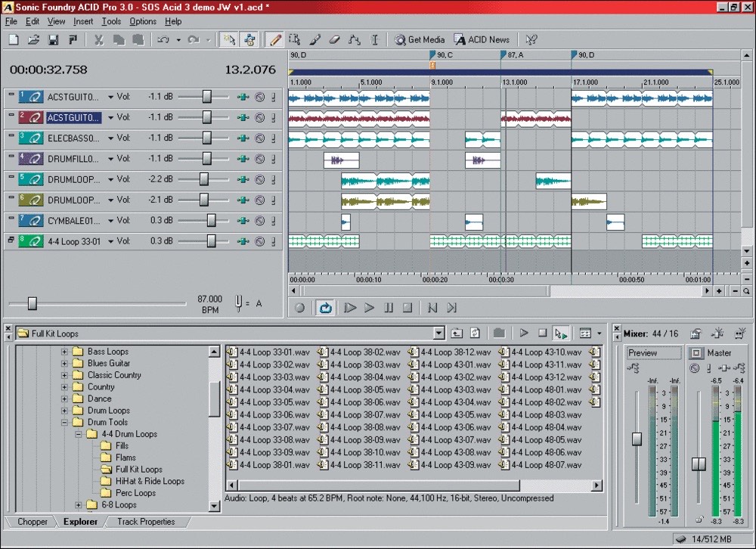Image resolution: width=756 pixels, height=549 pixels.
Task: Open the Options menu
Action: (143, 21)
